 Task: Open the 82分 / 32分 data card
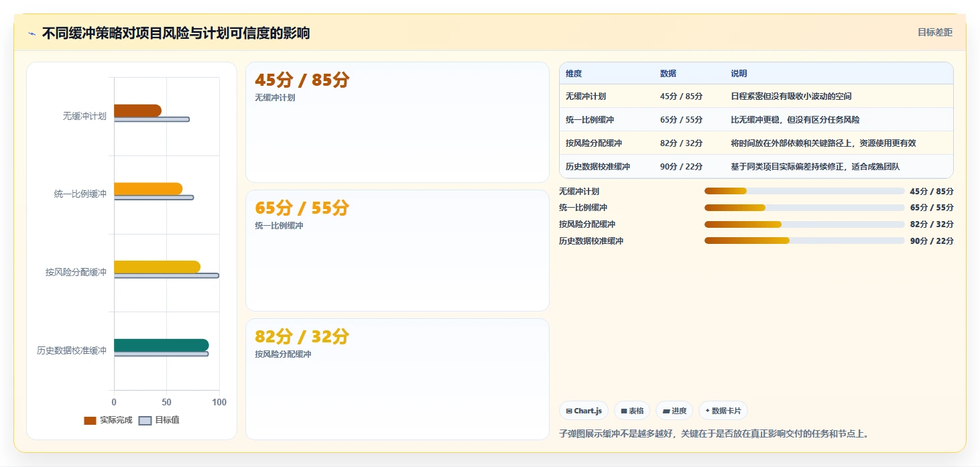click(x=397, y=379)
